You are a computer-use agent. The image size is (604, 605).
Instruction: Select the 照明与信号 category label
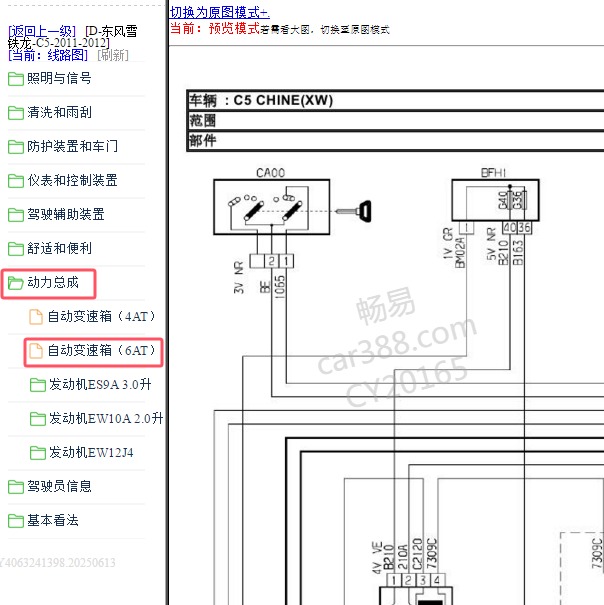[x=59, y=78]
